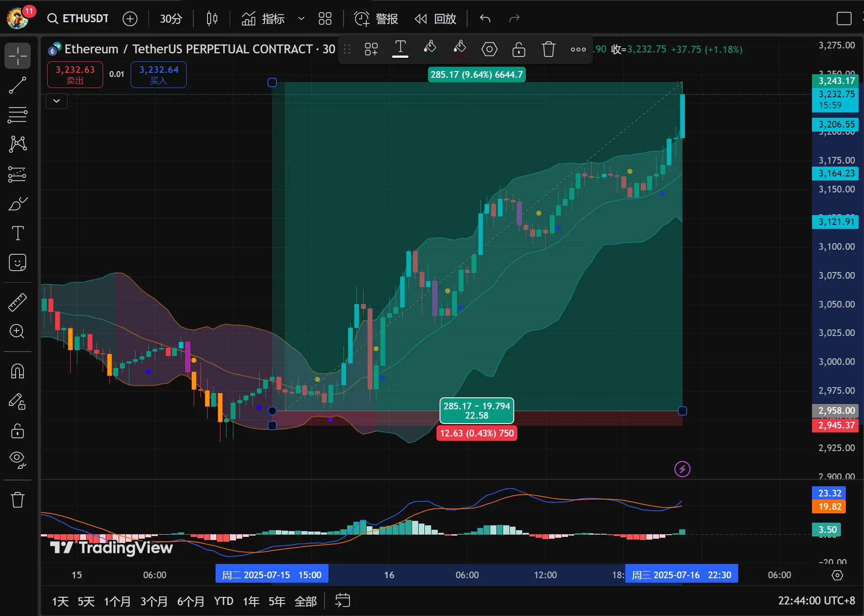Expand the indicators favorites chevron
The image size is (864, 616).
(x=301, y=19)
